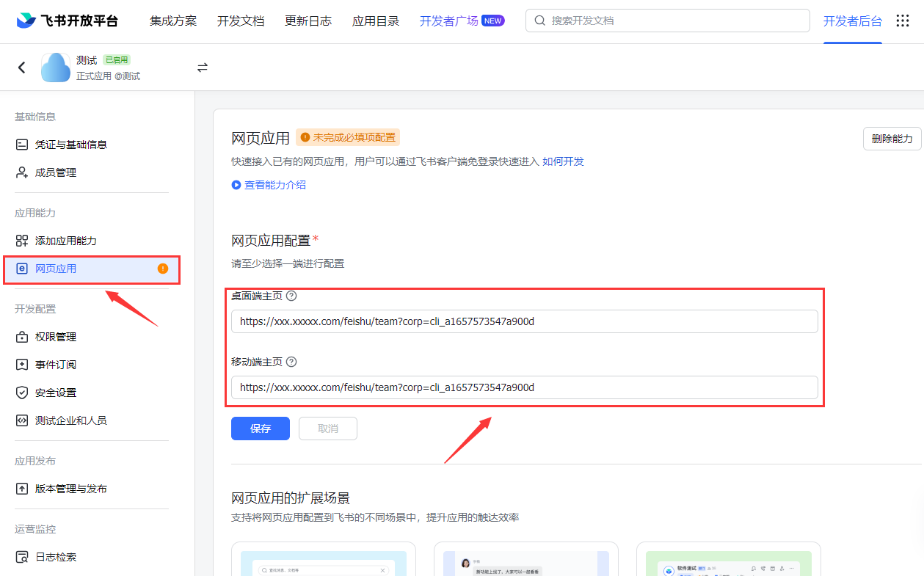Click the 测试 app cloud avatar
This screenshot has height=576, width=924.
pyautogui.click(x=56, y=68)
